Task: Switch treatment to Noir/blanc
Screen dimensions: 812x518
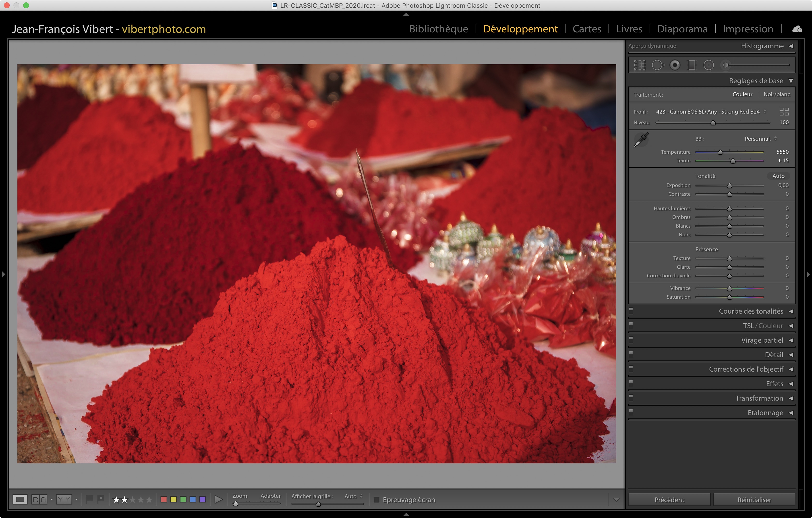Action: 776,94
